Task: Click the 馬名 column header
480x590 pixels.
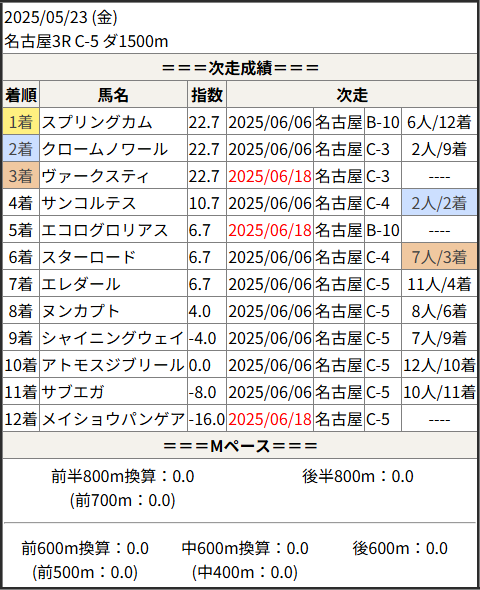Action: coord(113,95)
